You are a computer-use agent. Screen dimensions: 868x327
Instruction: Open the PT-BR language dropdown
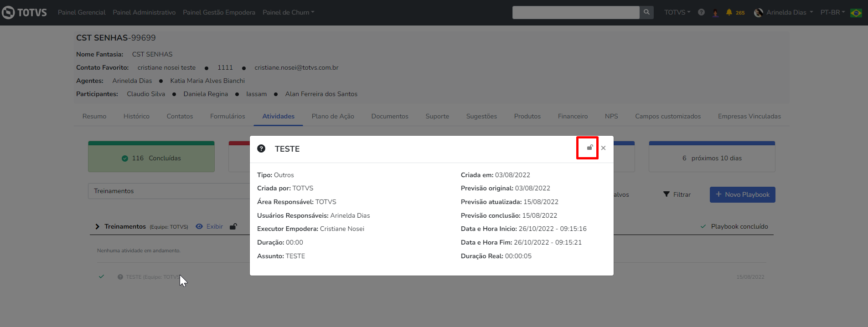click(x=832, y=12)
